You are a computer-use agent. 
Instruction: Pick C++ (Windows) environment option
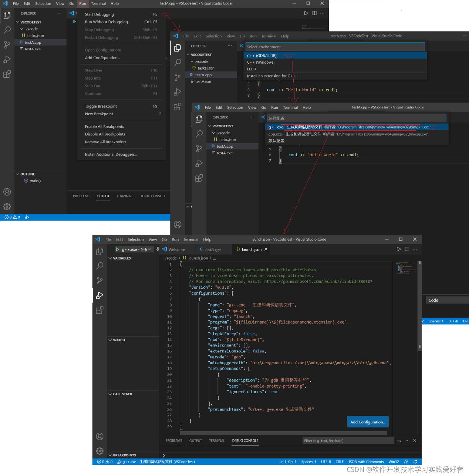pos(335,62)
